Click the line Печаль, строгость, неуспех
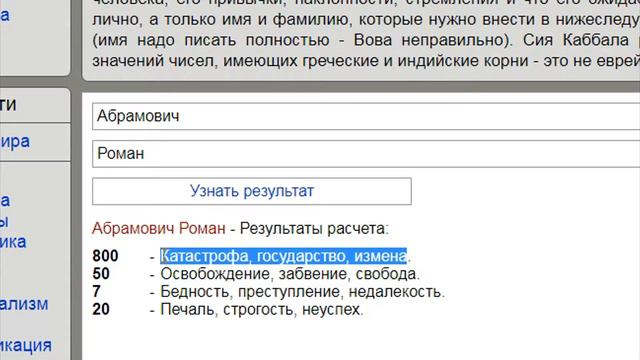Viewport: 640px width, 360px height. click(262, 309)
